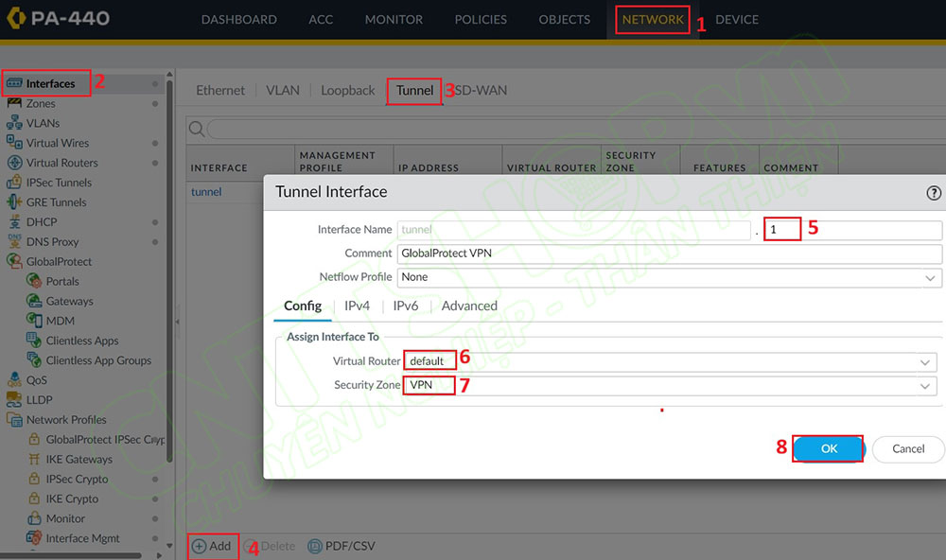Open the Security Zone dropdown arrow
The height and width of the screenshot is (560, 946).
click(x=925, y=386)
